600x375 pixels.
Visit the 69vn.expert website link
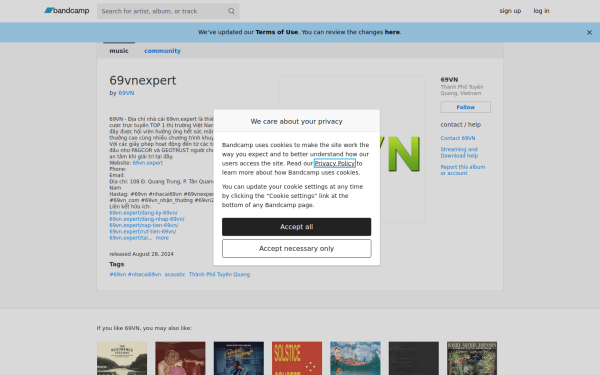(148, 163)
